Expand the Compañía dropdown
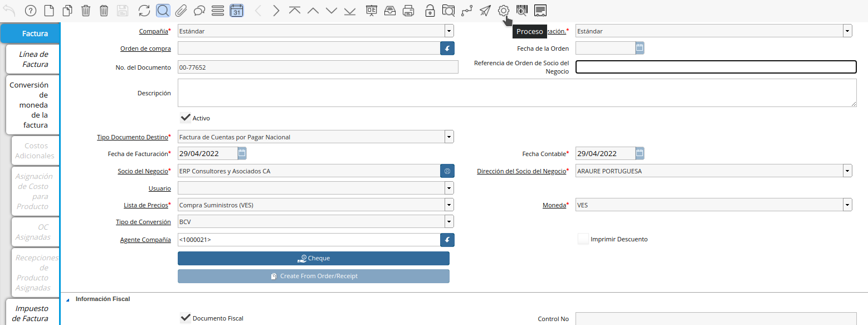This screenshot has height=325, width=868. [449, 31]
